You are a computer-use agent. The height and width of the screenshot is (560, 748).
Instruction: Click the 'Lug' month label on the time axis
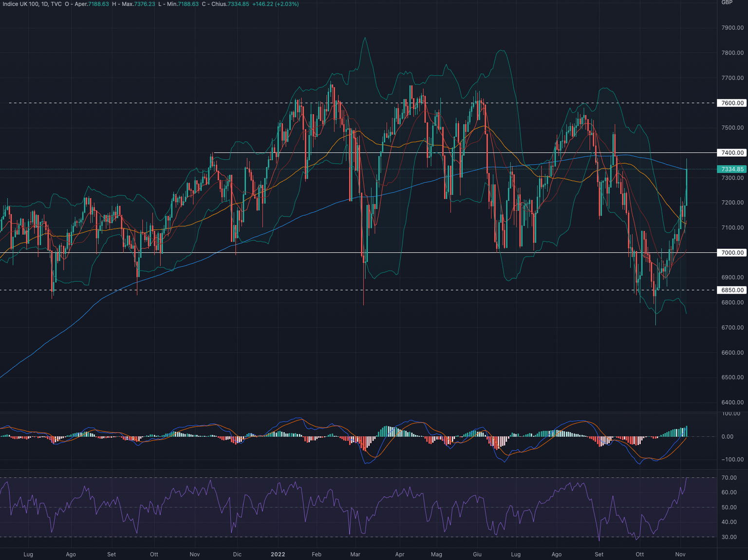coord(28,554)
